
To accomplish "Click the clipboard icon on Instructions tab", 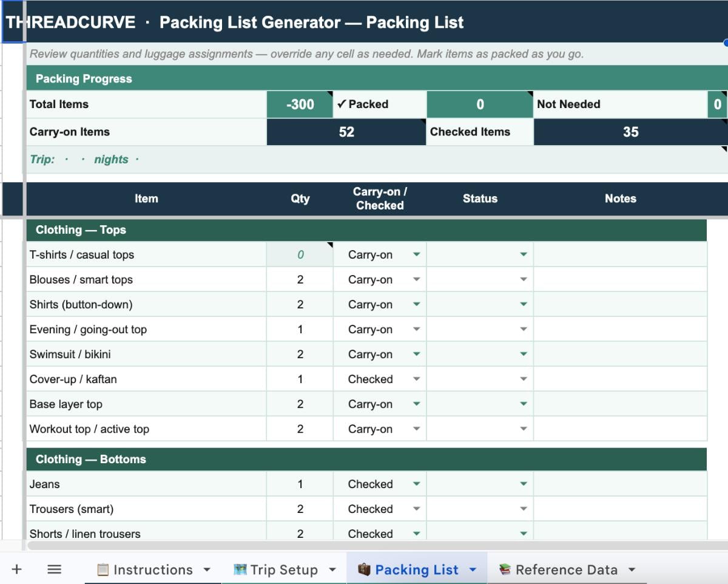I will tap(103, 569).
